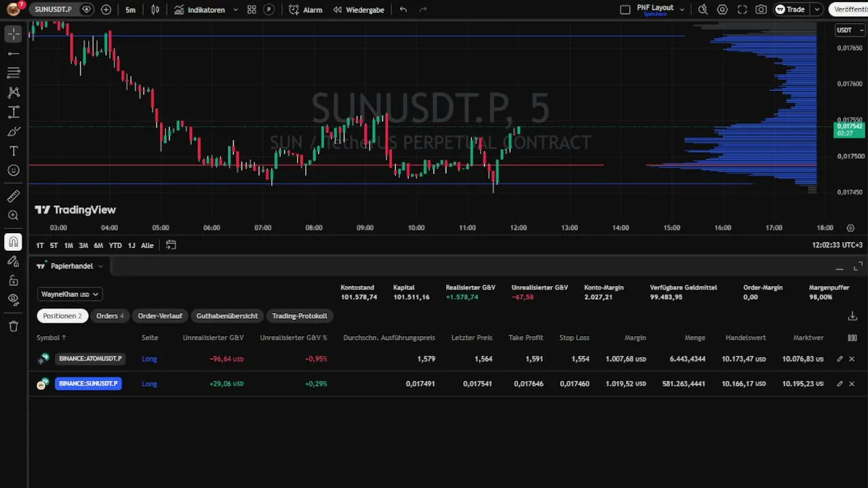Start Wiedergabe bar replay

pos(358,9)
